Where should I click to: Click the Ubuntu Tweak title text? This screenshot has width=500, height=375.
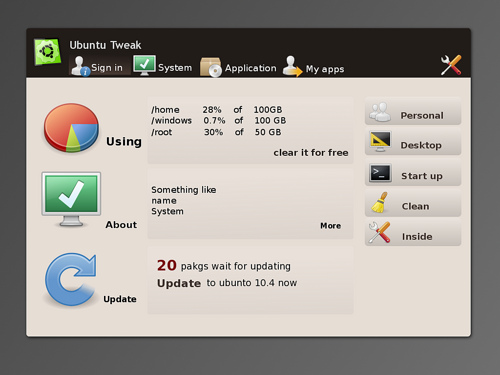[x=105, y=45]
